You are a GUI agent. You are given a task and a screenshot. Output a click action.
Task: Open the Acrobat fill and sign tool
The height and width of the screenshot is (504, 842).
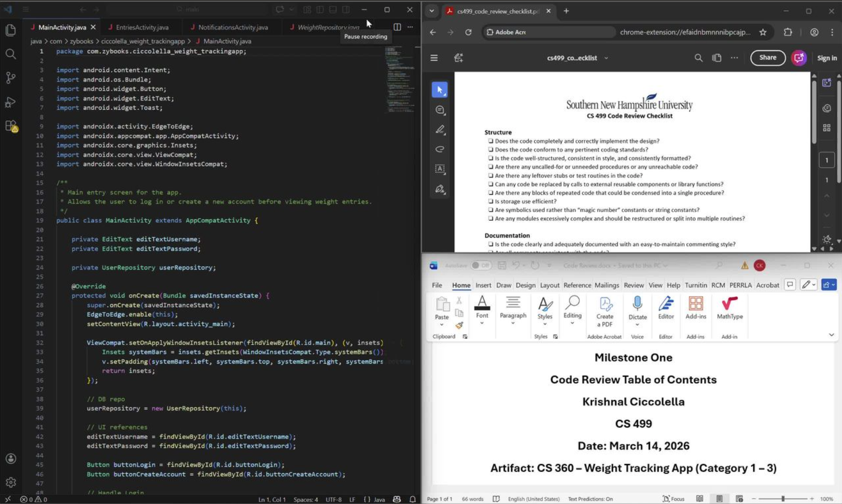point(440,189)
